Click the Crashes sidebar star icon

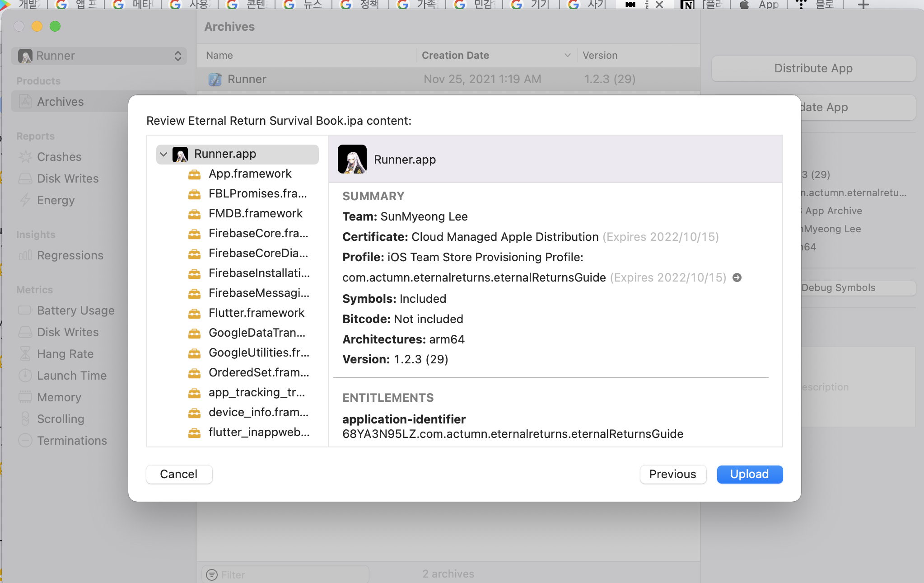coord(25,157)
